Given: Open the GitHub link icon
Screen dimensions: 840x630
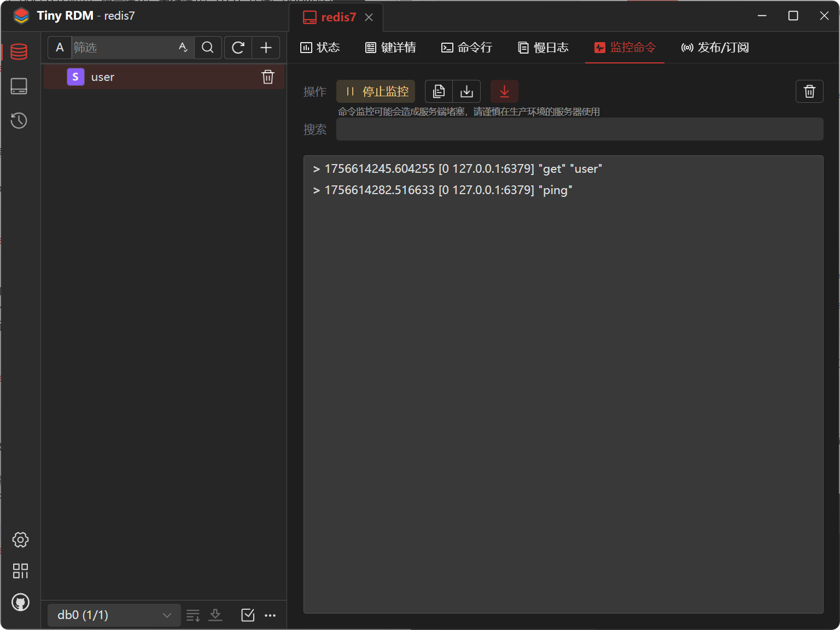Looking at the screenshot, I should coord(20,602).
